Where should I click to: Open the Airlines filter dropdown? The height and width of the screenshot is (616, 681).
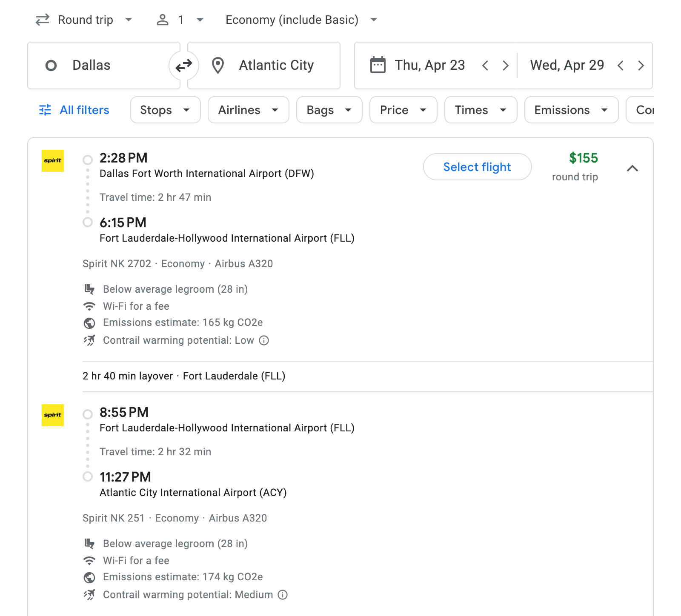[x=248, y=110]
